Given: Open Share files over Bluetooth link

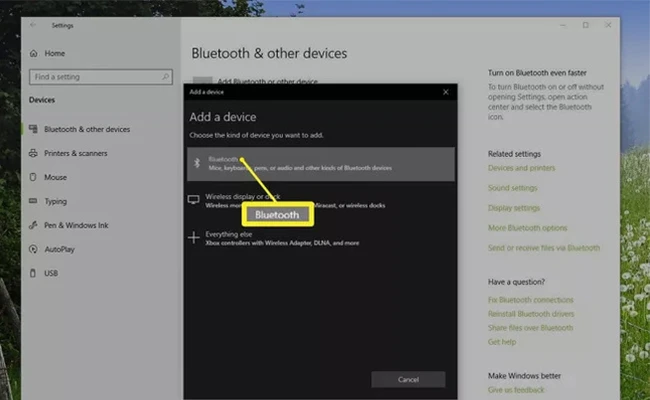Looking at the screenshot, I should (531, 328).
